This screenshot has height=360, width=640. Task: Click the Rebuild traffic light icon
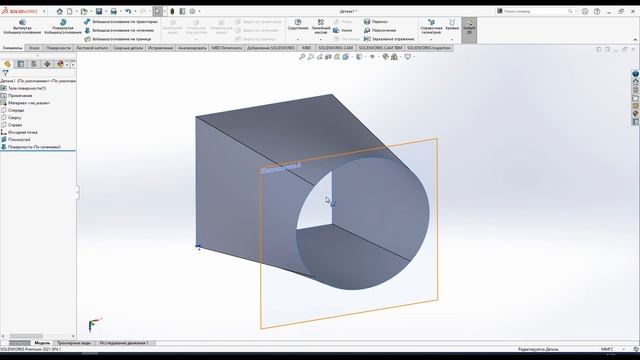[172, 11]
